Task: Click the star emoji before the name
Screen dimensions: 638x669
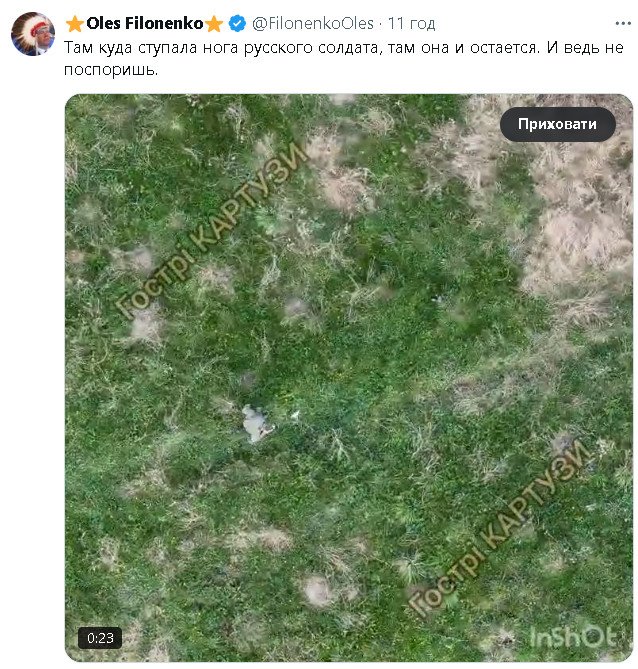Action: coord(74,23)
